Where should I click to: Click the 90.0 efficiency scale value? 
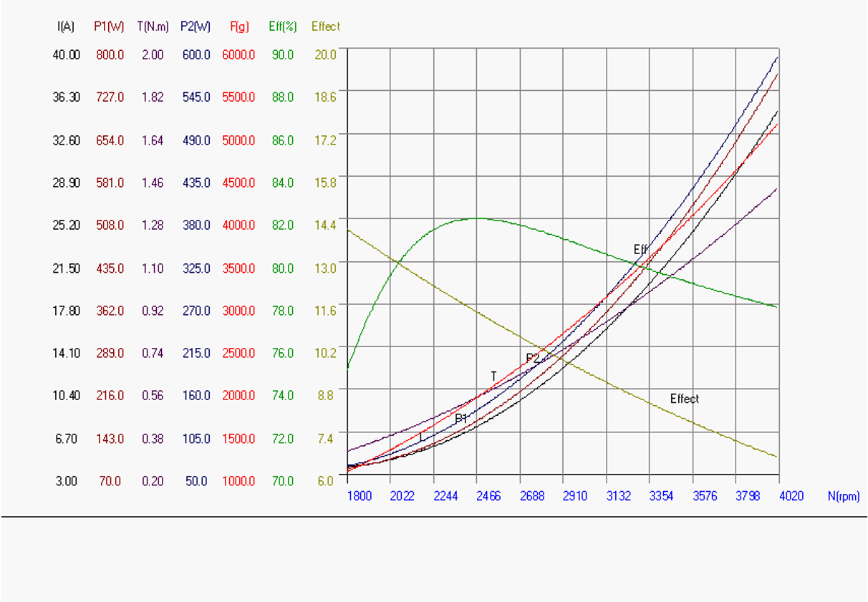pos(282,54)
